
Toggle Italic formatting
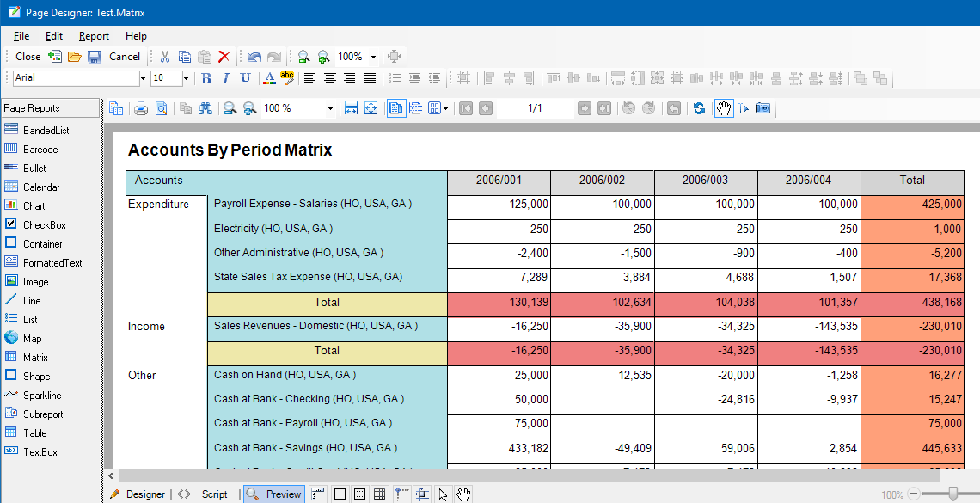[x=225, y=78]
